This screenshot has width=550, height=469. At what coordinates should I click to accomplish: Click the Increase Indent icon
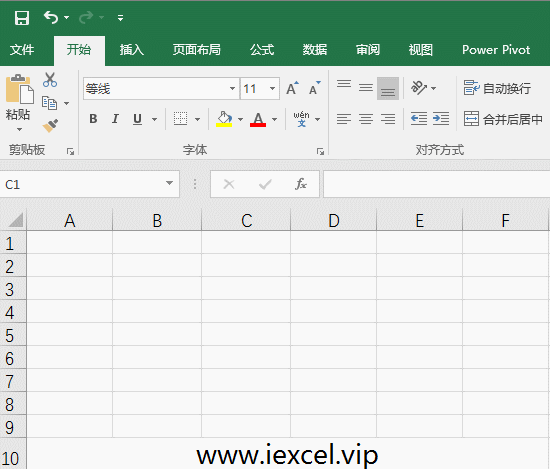tap(441, 119)
